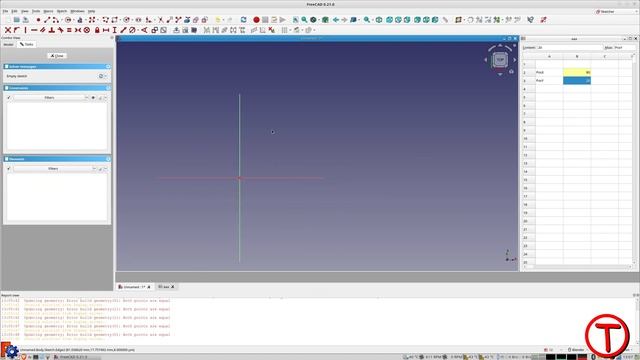Click the Refresh recompute icon
This screenshot has height=360, width=640.
[244, 20]
